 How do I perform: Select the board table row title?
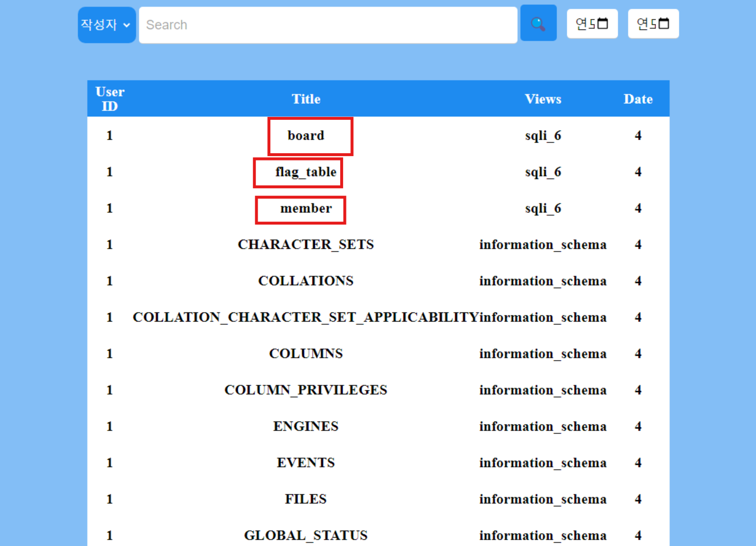click(x=306, y=135)
